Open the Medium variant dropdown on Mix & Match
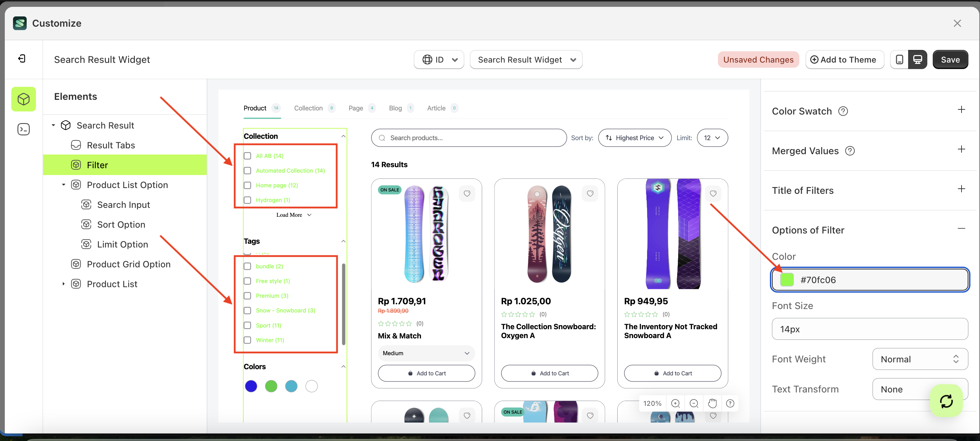 (426, 353)
